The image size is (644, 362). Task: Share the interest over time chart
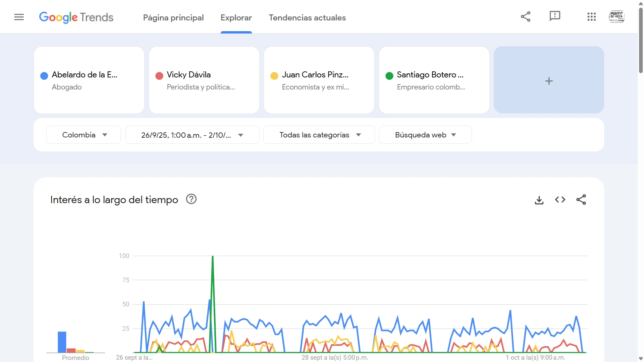tap(581, 200)
